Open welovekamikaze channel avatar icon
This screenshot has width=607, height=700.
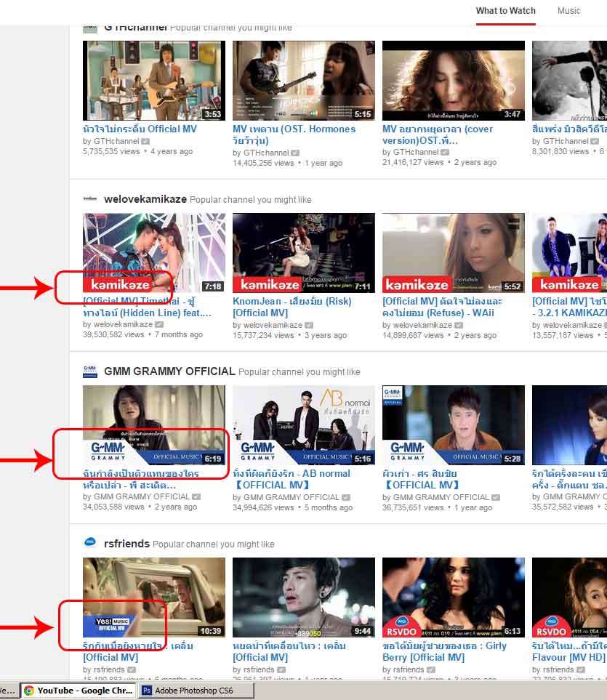coord(90,198)
